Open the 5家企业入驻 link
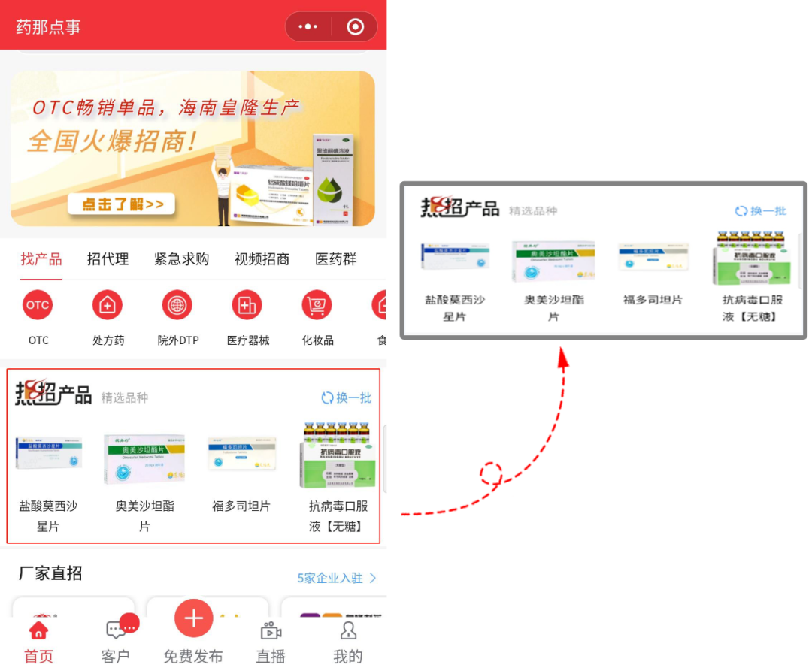The image size is (812, 668). (330, 578)
